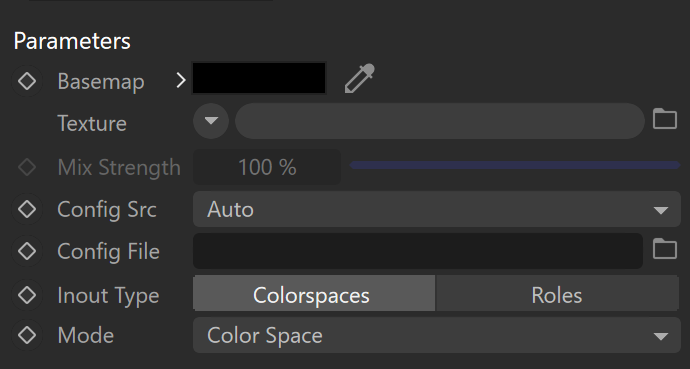The image size is (690, 369).
Task: Open the Config Src dropdown set to Auto
Action: pos(437,209)
